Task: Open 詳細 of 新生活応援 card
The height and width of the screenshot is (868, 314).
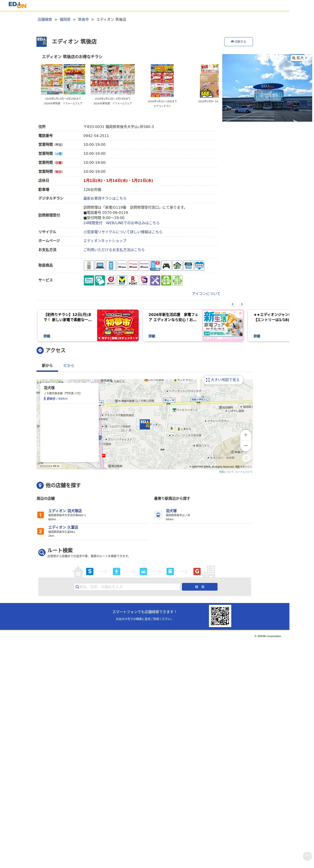Action: (152, 336)
